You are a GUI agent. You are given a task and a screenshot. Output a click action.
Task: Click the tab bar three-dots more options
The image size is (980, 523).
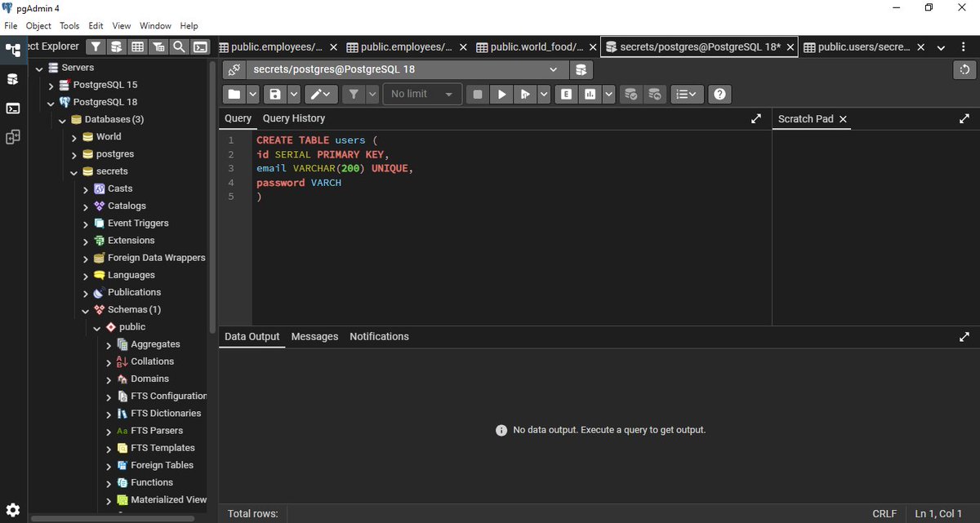[x=964, y=47]
